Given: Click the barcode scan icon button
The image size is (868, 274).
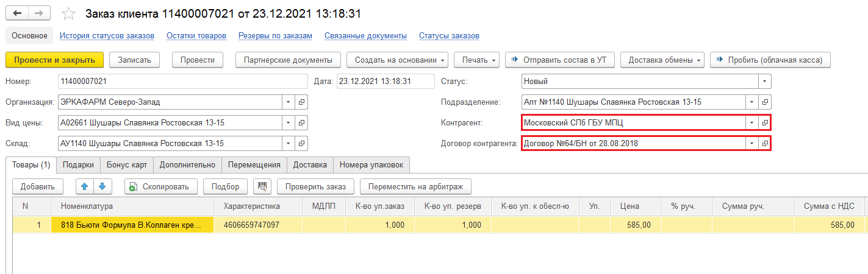Looking at the screenshot, I should pyautogui.click(x=262, y=186).
